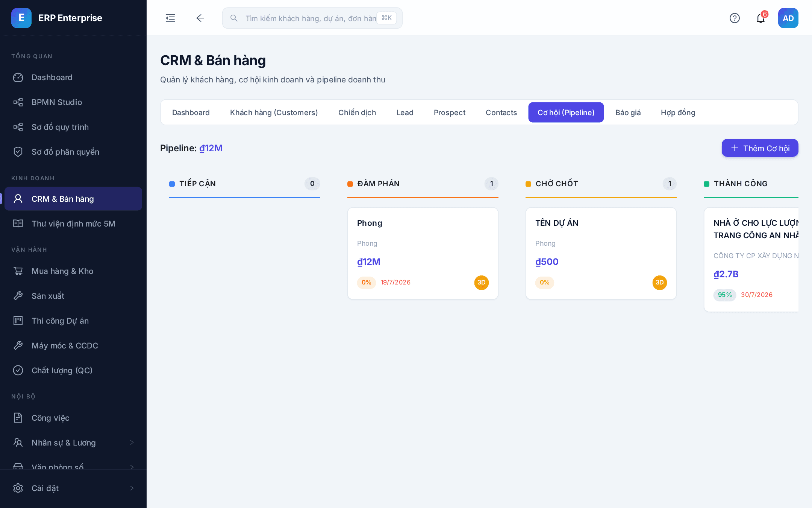Go back using the left arrow icon
Viewport: 812px width, 508px height.
pos(200,18)
